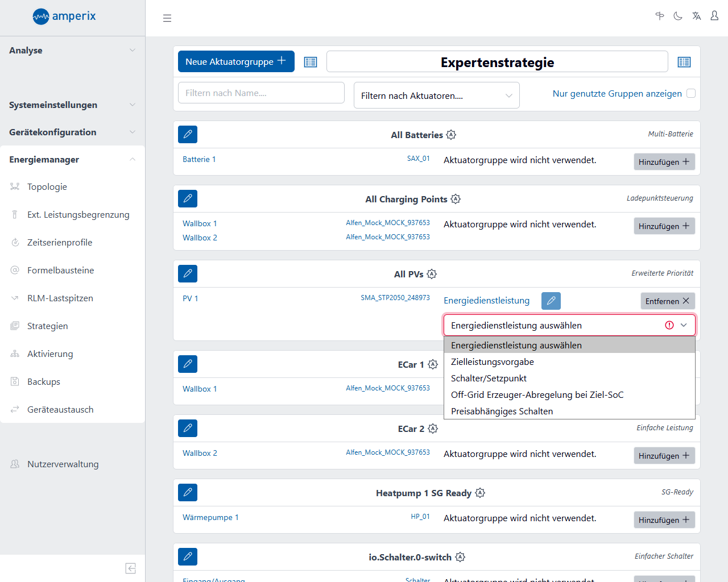This screenshot has height=582, width=728.
Task: Open the user profile icon
Action: pos(714,16)
